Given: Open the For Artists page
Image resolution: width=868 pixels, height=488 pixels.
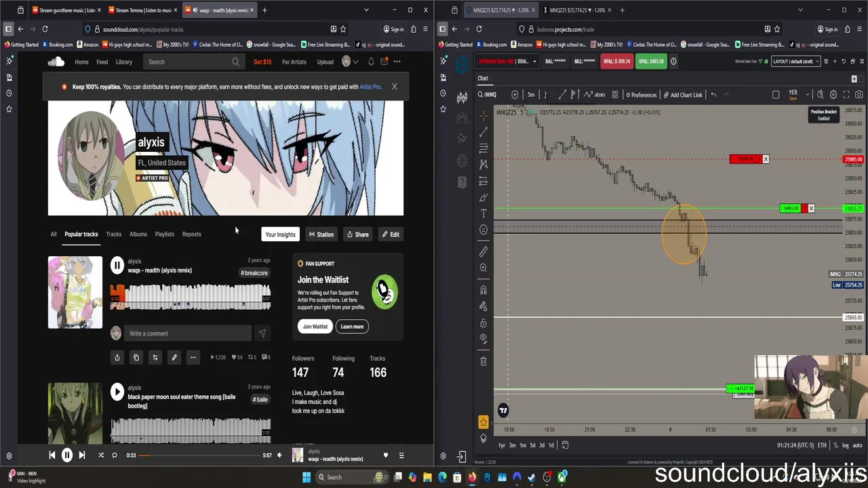Looking at the screenshot, I should (294, 62).
